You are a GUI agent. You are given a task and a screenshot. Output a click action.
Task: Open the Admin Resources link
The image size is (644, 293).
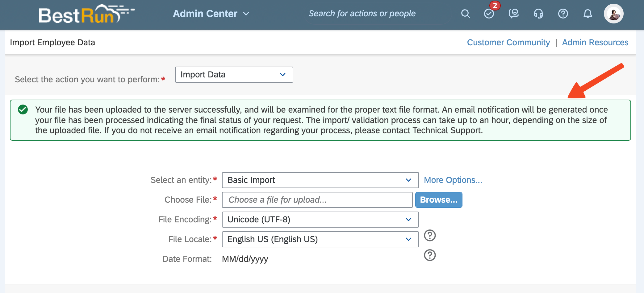[x=595, y=43]
